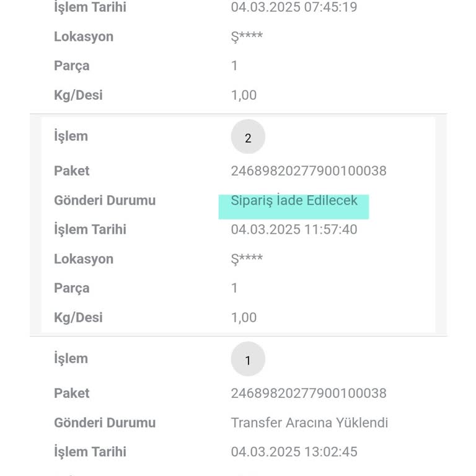Select highlighted status Sipariş İade Edilecek

[x=294, y=201]
